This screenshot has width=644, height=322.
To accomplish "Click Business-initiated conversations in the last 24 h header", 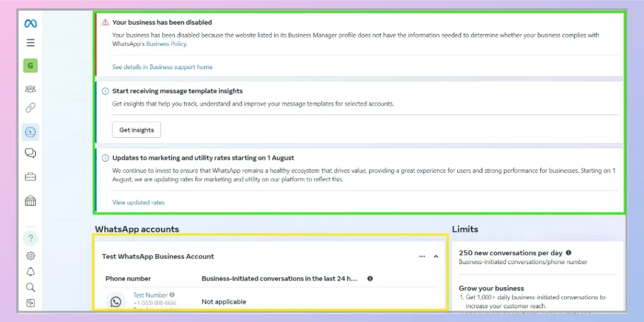I will (279, 279).
